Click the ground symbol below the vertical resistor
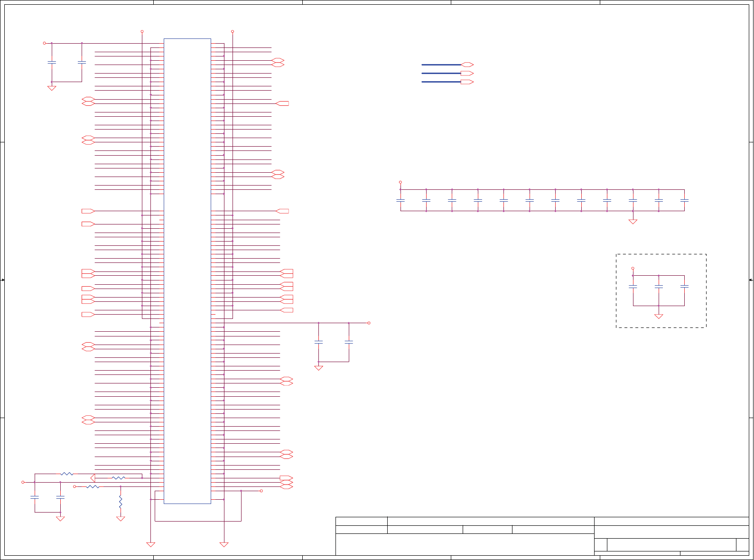The height and width of the screenshot is (560, 754). (121, 519)
